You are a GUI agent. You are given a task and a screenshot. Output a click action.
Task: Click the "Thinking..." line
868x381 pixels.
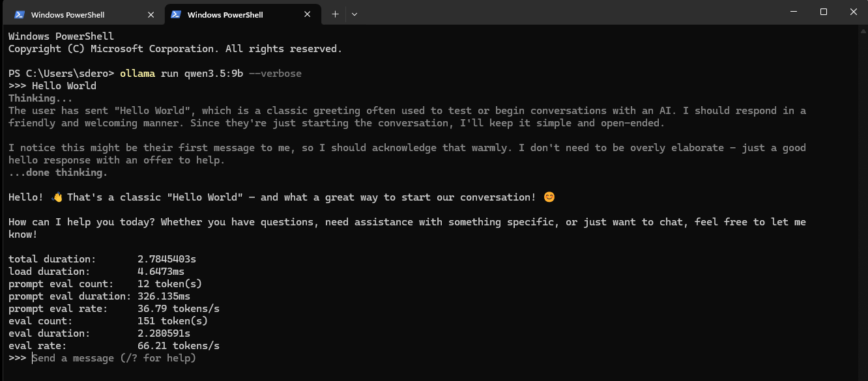click(40, 98)
